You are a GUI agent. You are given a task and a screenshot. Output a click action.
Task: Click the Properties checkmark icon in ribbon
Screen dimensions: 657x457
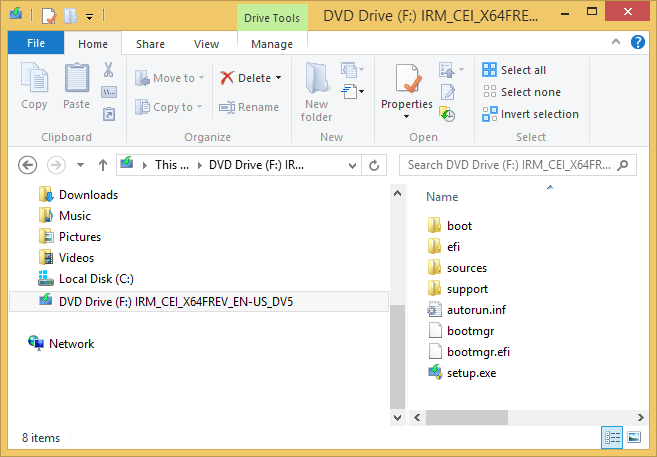click(x=407, y=78)
